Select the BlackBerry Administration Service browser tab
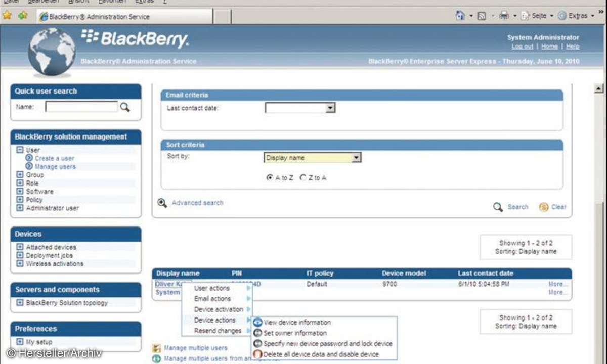The height and width of the screenshot is (364, 607). (124, 16)
